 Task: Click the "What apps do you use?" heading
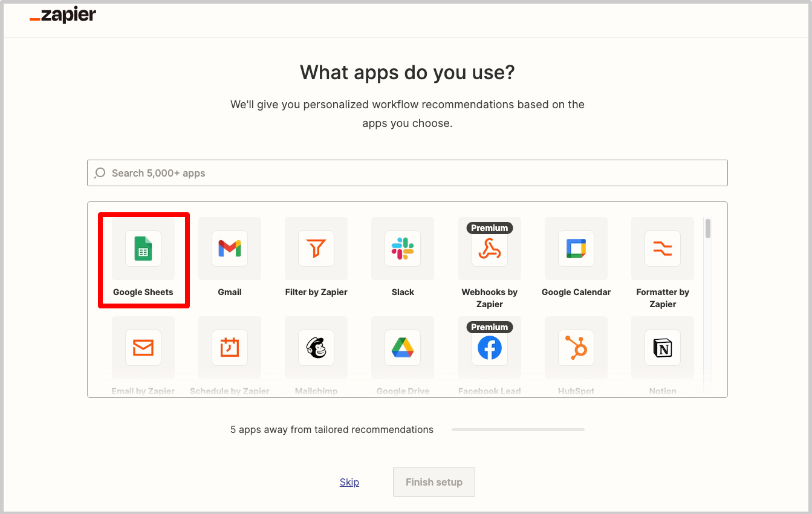click(408, 73)
